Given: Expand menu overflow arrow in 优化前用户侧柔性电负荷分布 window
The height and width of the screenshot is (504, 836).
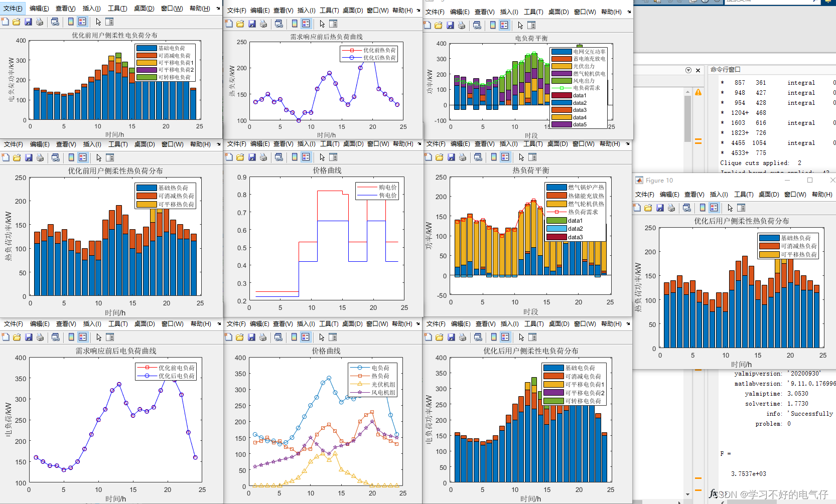Looking at the screenshot, I should point(218,9).
